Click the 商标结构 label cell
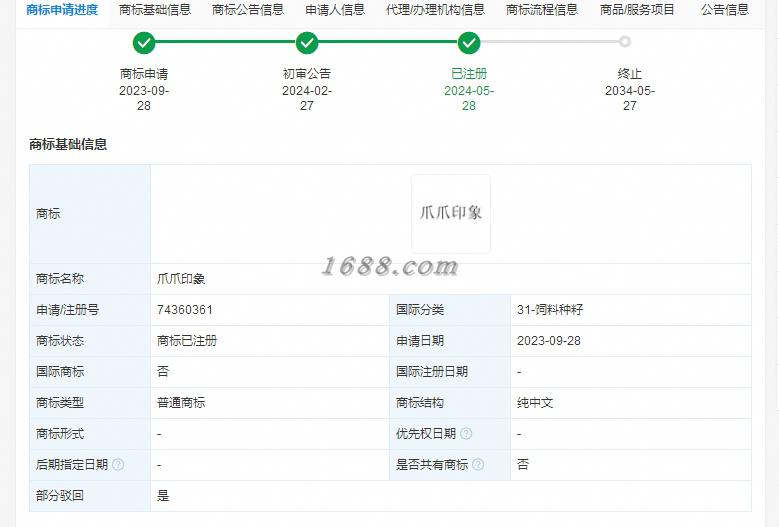The height and width of the screenshot is (527, 779). coord(450,403)
